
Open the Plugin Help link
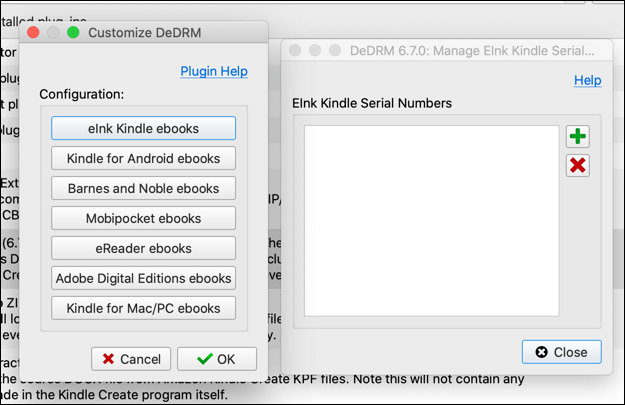214,71
